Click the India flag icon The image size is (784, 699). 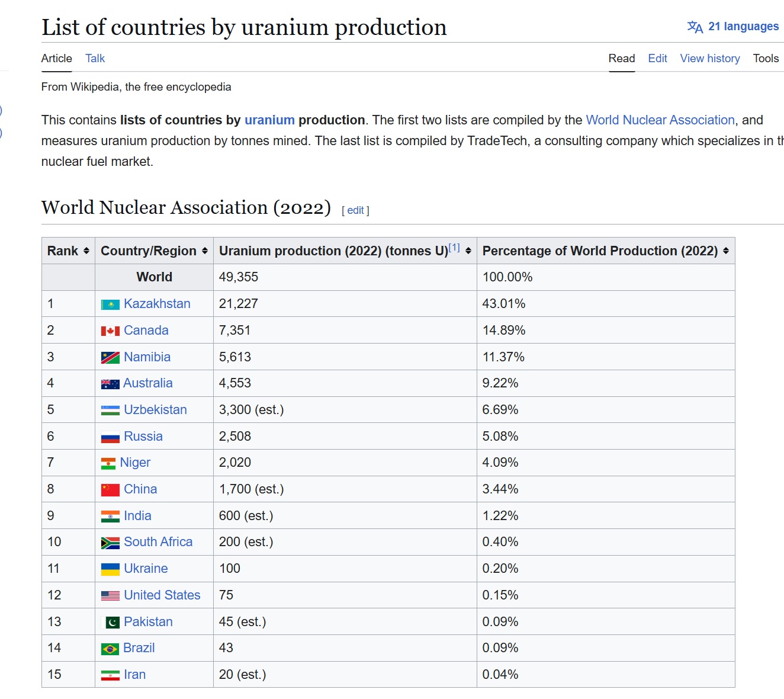click(x=110, y=517)
